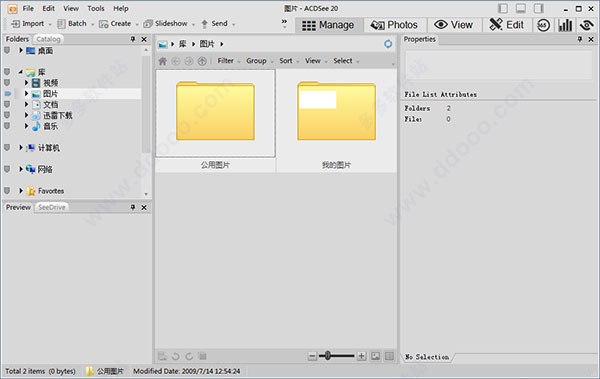Open the Filter dropdown
Viewport: 600px width, 379px height.
(229, 61)
